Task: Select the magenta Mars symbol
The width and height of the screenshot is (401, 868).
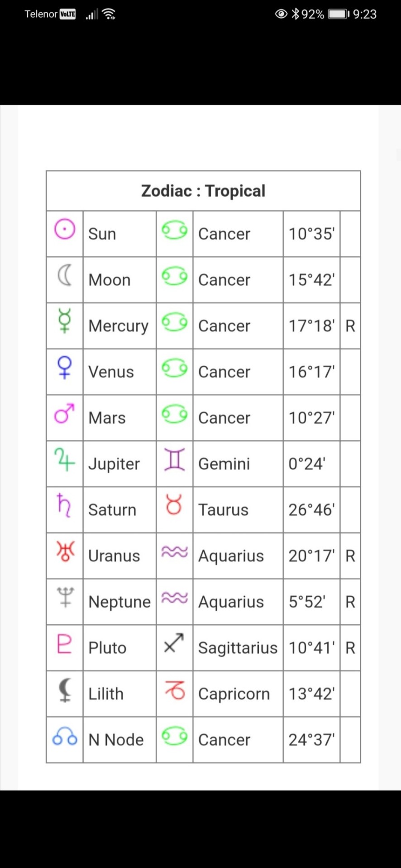Action: tap(64, 413)
